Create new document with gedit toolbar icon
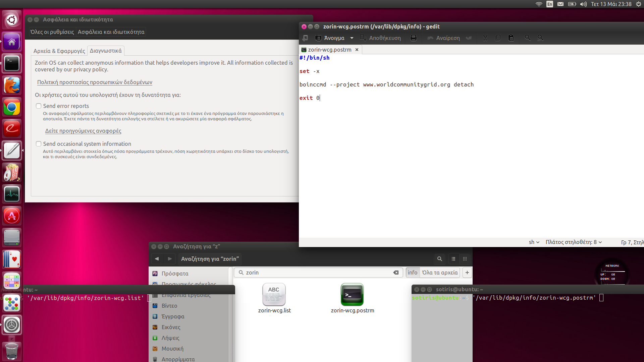644x362 pixels. pyautogui.click(x=305, y=38)
